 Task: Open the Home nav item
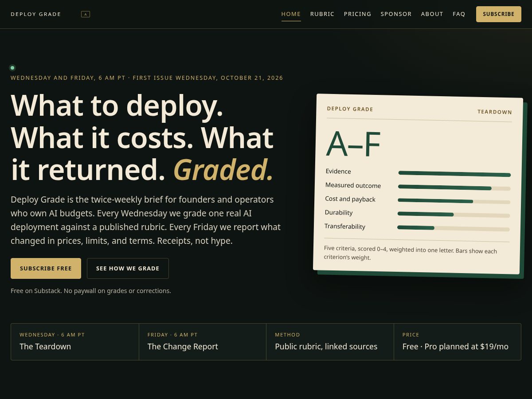click(291, 14)
